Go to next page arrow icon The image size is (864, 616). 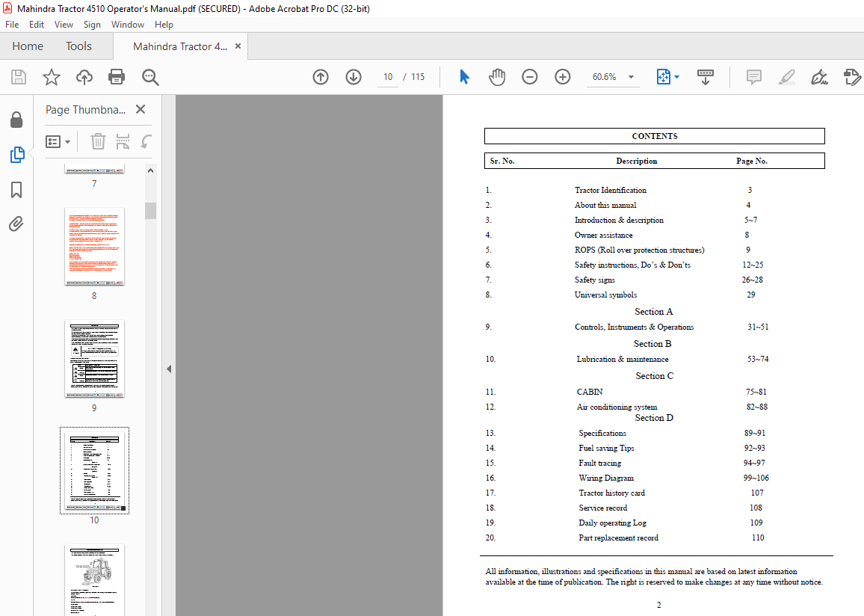tap(354, 77)
